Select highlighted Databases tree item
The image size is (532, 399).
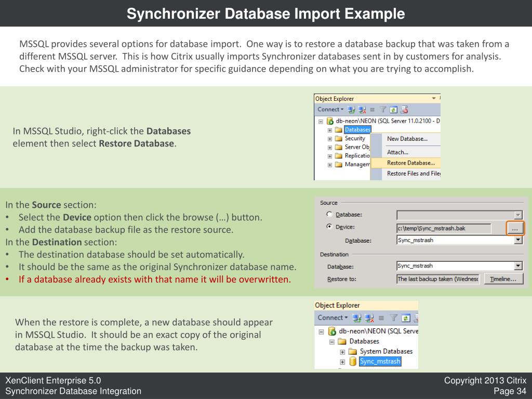tap(357, 129)
